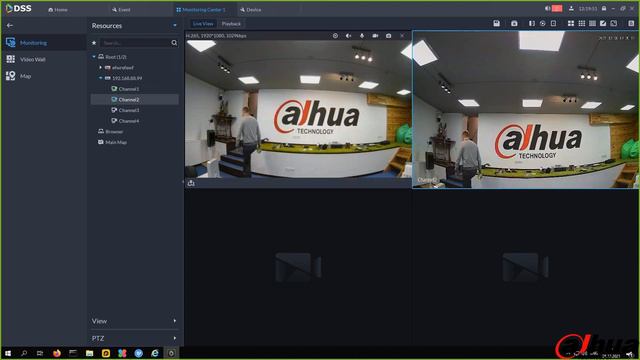Toggle microphone talk on first video
The image size is (640, 360).
(x=362, y=36)
